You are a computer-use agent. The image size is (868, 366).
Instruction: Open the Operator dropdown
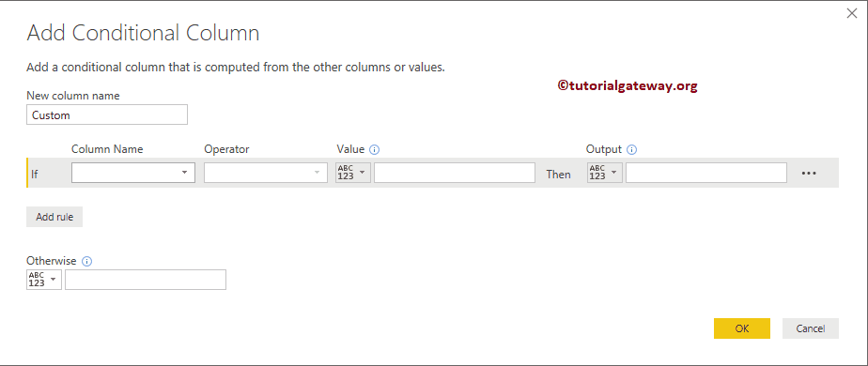pyautogui.click(x=266, y=173)
